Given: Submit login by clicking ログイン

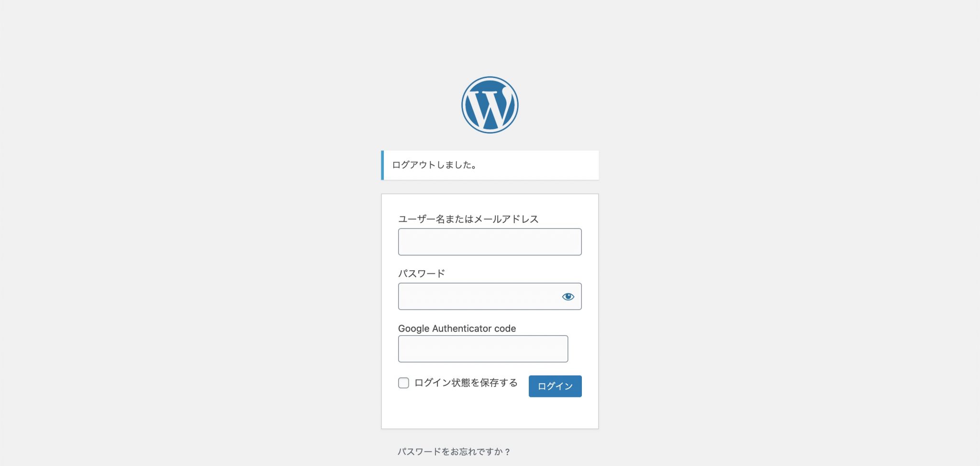Looking at the screenshot, I should (x=555, y=386).
